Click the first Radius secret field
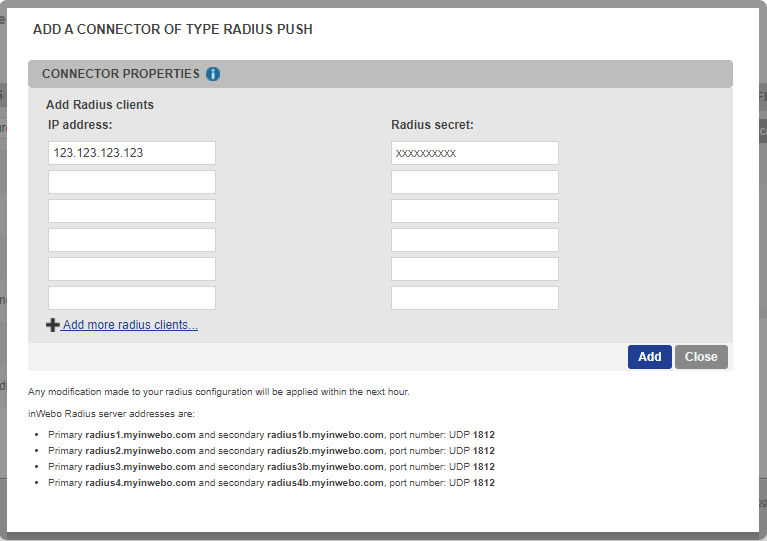The height and width of the screenshot is (541, 767). coord(474,153)
